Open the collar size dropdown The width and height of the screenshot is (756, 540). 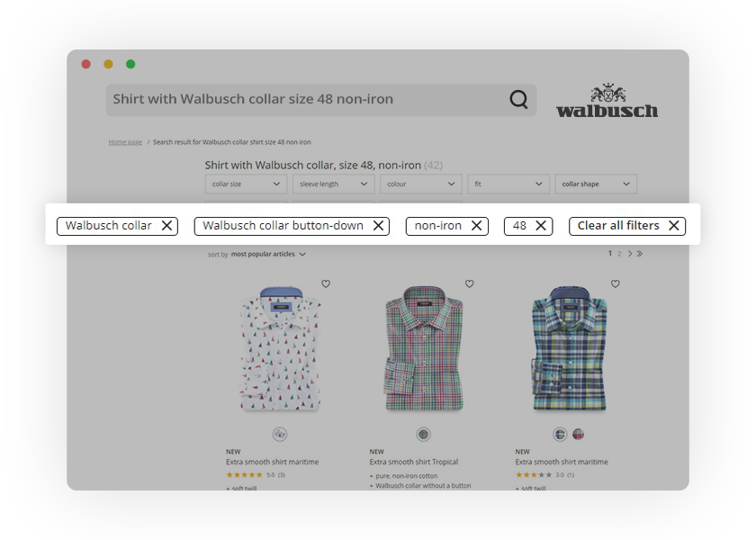pyautogui.click(x=246, y=184)
